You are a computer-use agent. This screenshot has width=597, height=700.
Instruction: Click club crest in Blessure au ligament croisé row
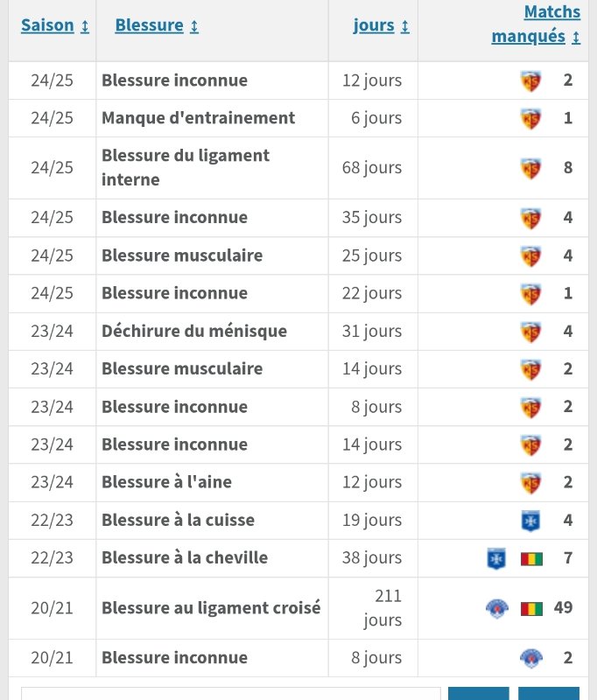(x=496, y=608)
